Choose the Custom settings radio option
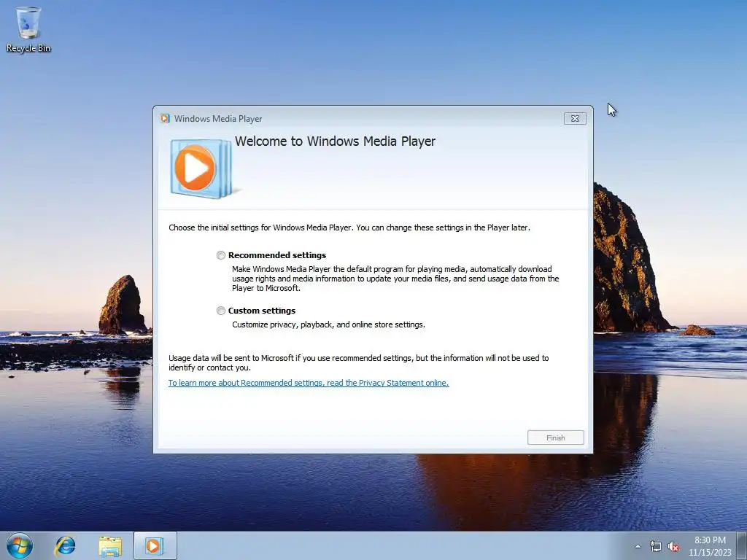The image size is (747, 560). pyautogui.click(x=221, y=311)
